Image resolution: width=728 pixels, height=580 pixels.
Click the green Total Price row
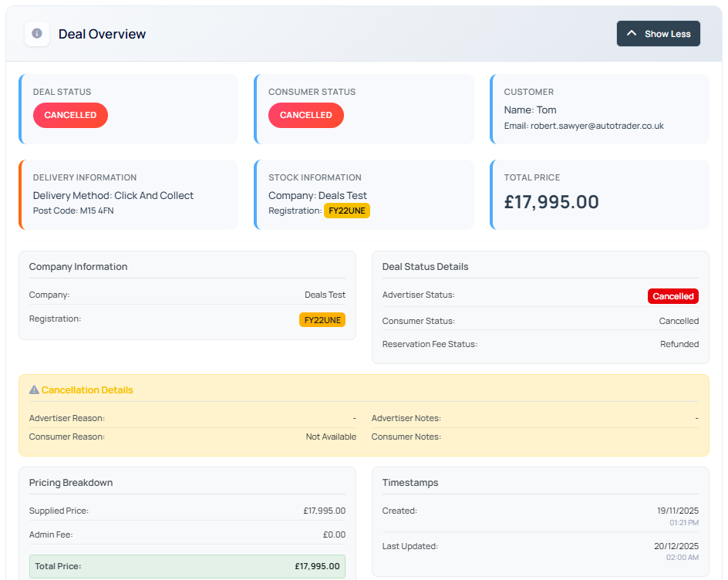pos(187,566)
